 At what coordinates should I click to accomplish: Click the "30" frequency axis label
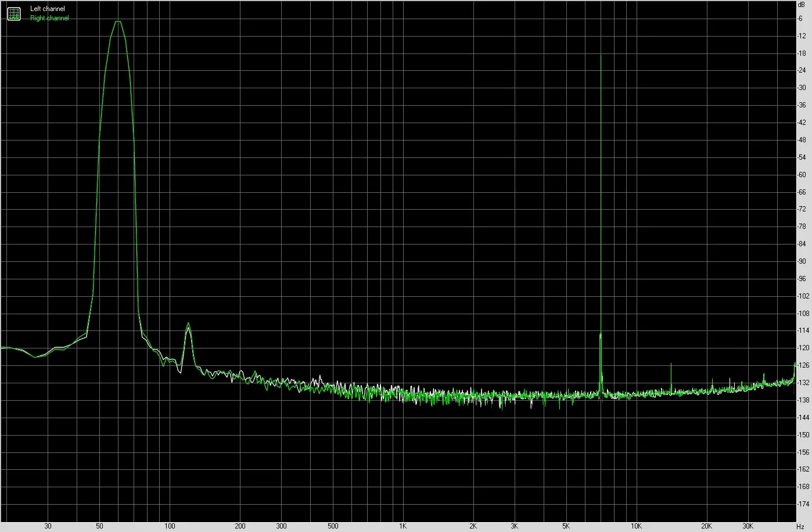[48, 526]
